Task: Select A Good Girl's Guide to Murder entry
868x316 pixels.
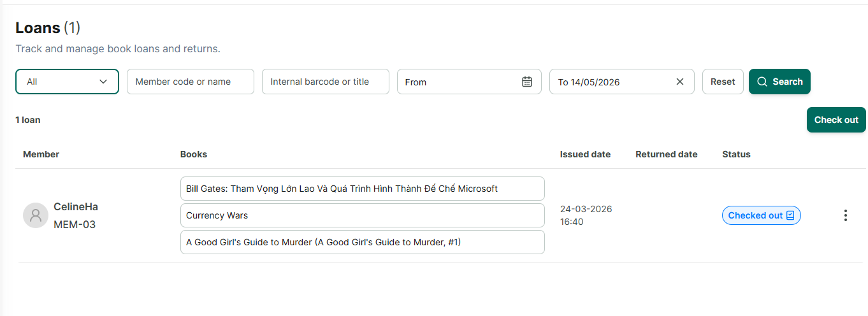Action: (363, 242)
